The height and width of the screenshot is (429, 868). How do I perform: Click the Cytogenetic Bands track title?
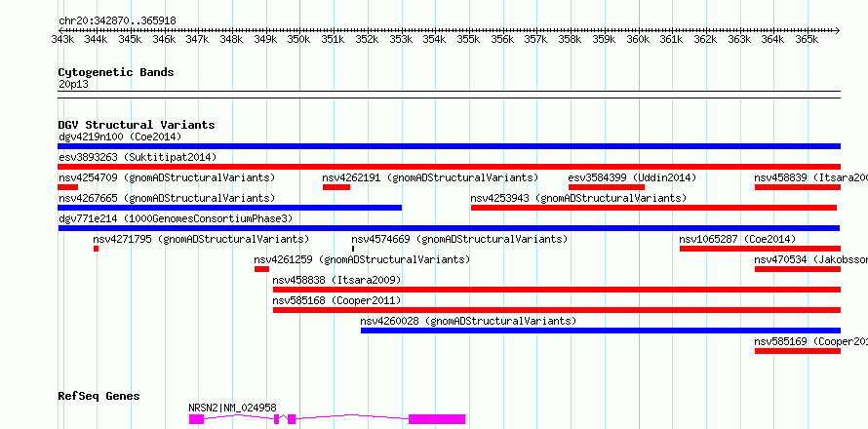[116, 72]
